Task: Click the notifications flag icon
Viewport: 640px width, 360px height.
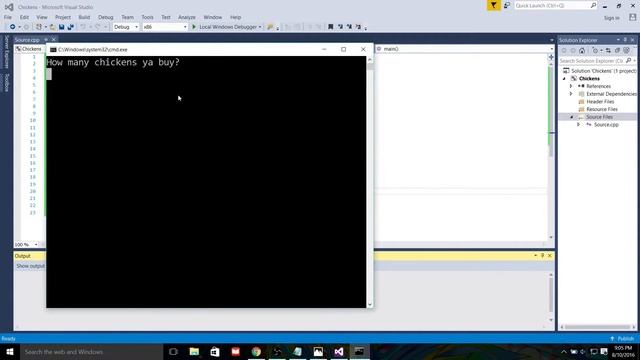Action: point(493,5)
